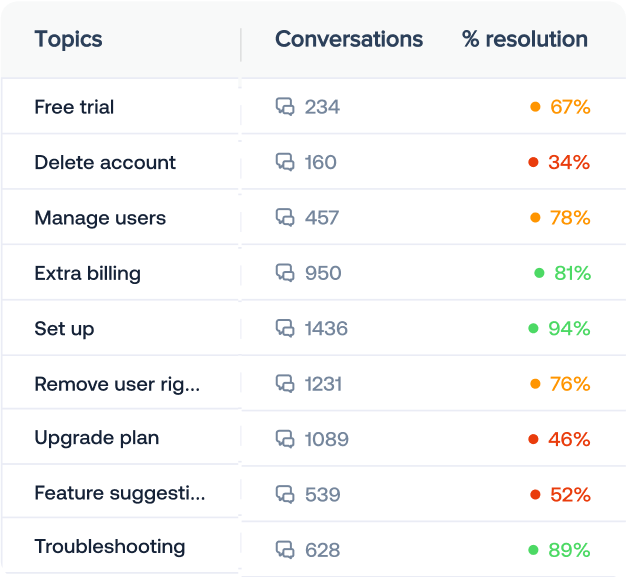Click the conversation icon in Troubleshooting row
The image size is (626, 577).
pyautogui.click(x=285, y=550)
